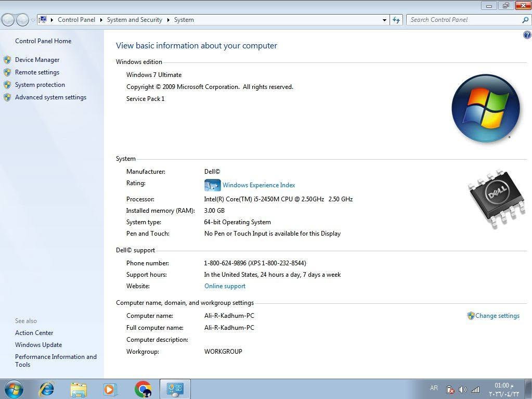Click the Change settings shield icon

coord(471,316)
